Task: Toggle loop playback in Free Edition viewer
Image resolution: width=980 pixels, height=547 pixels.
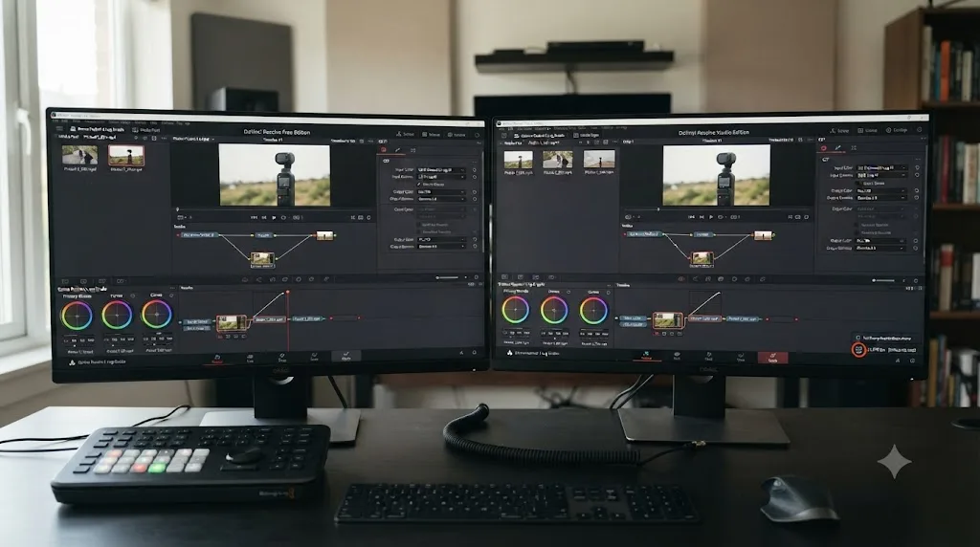Action: coord(283,217)
